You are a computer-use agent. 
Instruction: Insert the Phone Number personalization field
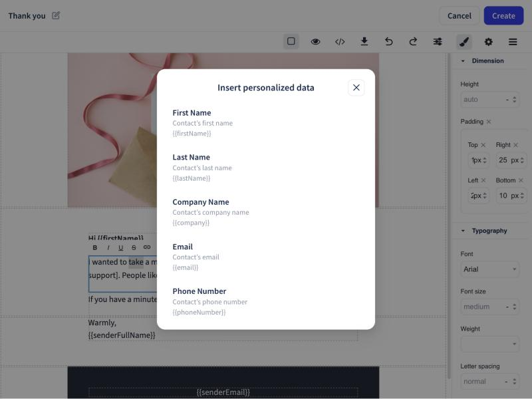coord(265,301)
